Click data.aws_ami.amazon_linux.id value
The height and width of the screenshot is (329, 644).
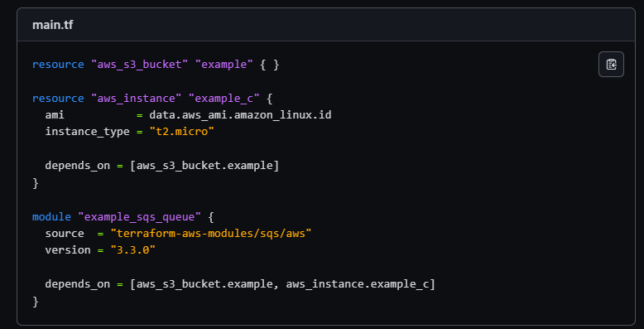pos(240,115)
